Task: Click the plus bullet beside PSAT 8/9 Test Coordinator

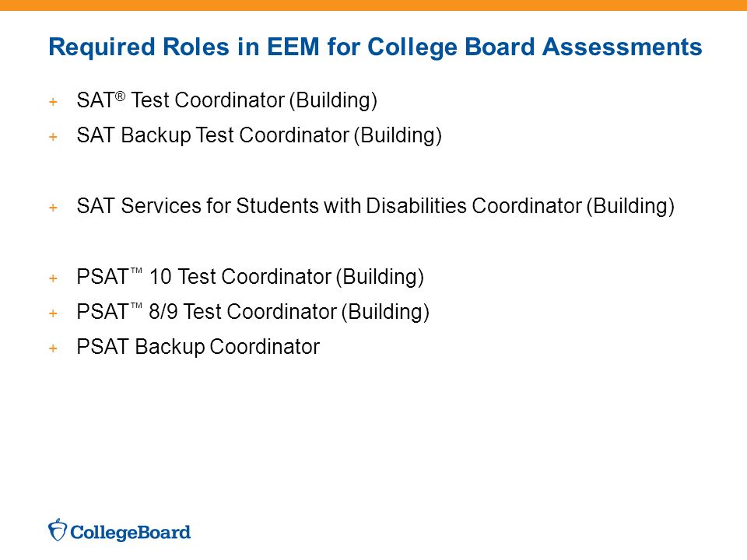Action: point(53,313)
